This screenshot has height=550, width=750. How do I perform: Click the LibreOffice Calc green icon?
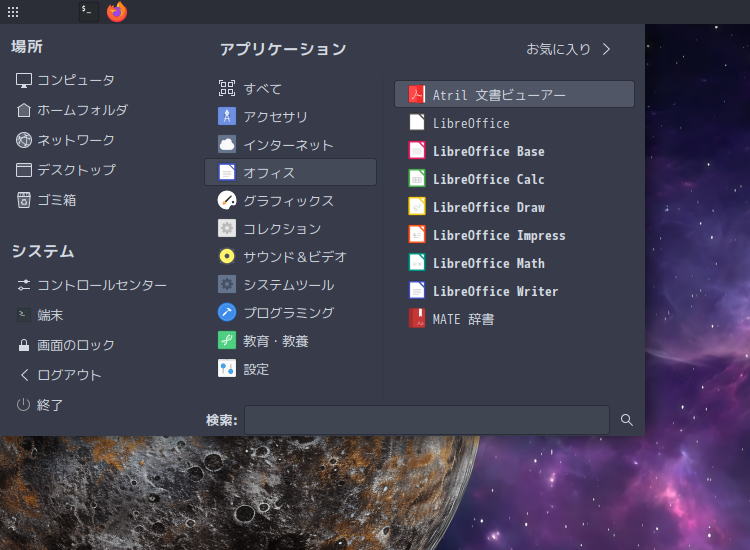(x=417, y=179)
